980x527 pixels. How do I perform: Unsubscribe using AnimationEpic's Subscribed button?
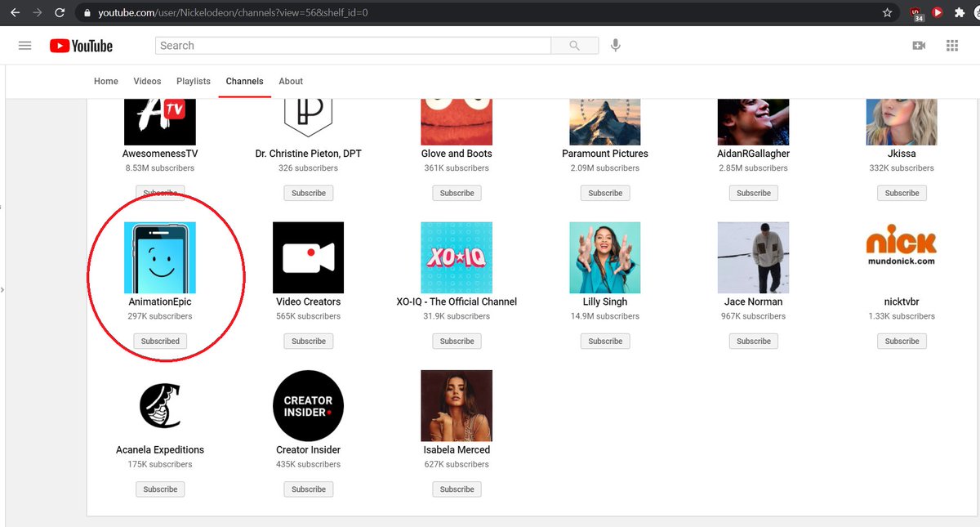160,341
